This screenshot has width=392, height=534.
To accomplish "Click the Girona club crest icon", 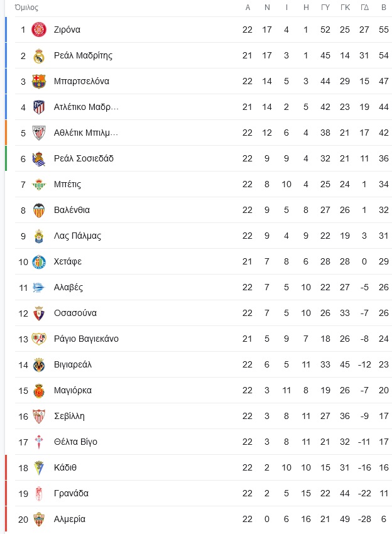I will [39, 30].
